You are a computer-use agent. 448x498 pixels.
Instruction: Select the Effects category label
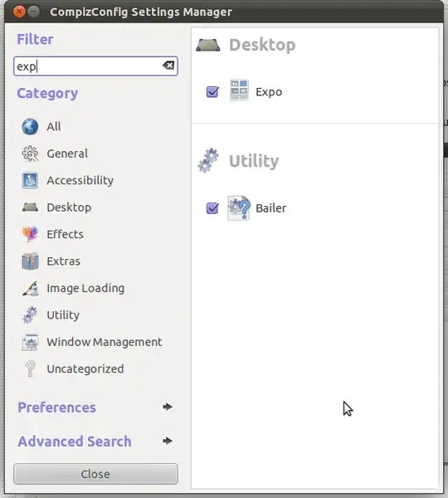click(65, 234)
